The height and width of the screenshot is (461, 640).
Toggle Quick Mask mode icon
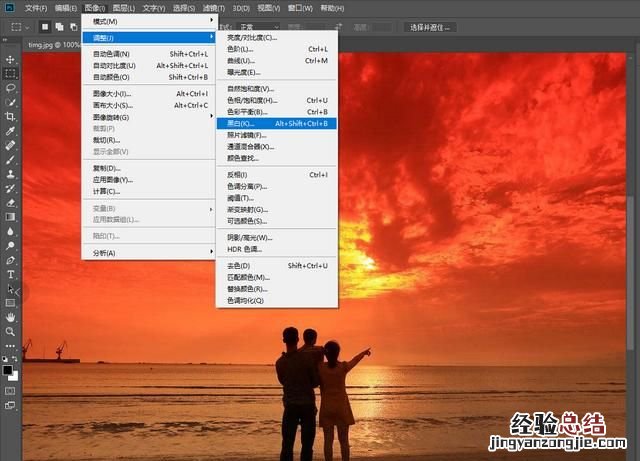click(11, 390)
